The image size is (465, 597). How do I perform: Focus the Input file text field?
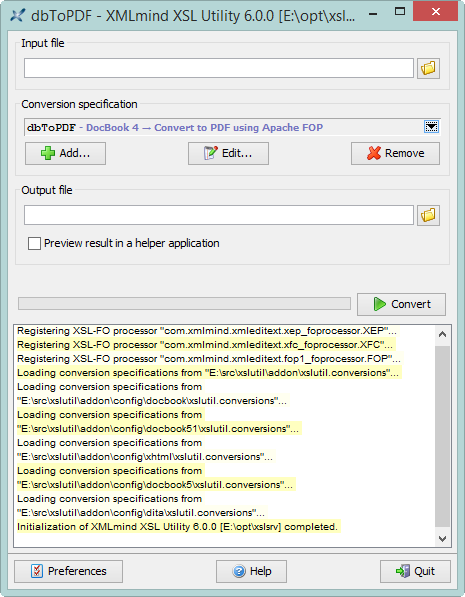pos(219,68)
